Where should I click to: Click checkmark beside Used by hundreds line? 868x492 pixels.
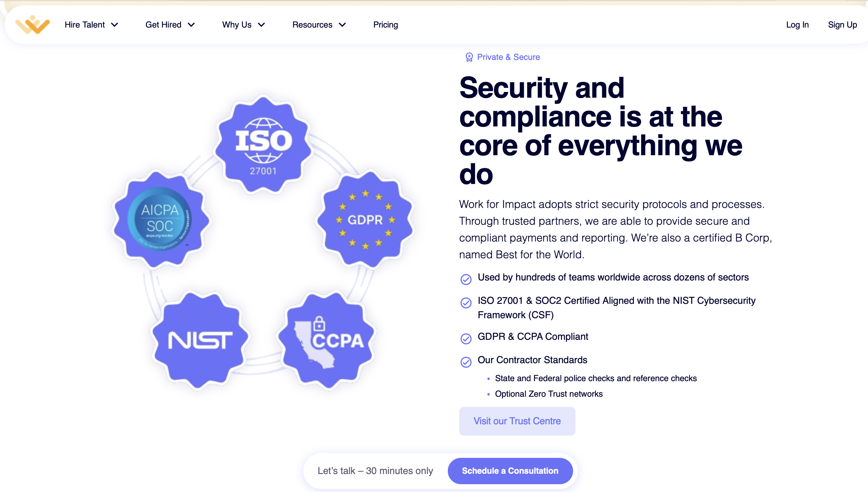[466, 279]
